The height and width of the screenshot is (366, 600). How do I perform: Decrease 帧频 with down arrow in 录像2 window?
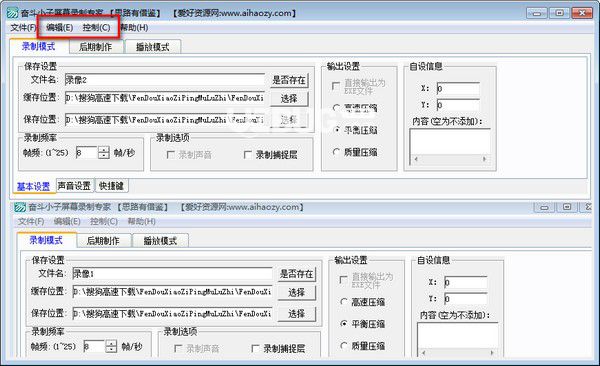pos(104,156)
